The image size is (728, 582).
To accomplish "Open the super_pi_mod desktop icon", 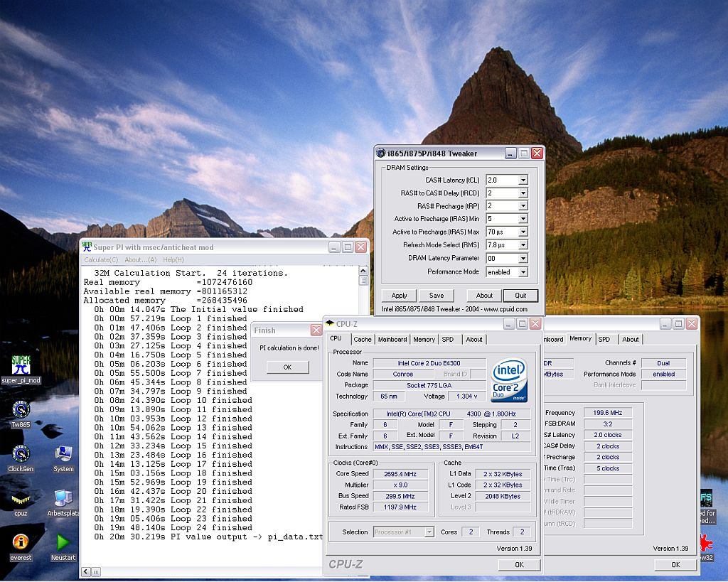I will point(21,370).
